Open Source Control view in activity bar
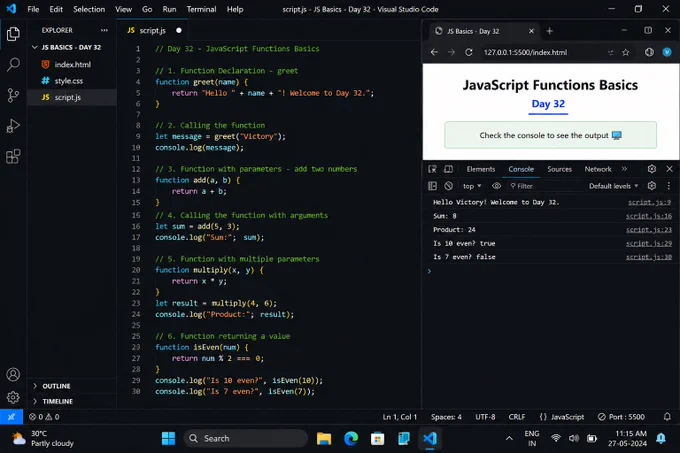 13,95
